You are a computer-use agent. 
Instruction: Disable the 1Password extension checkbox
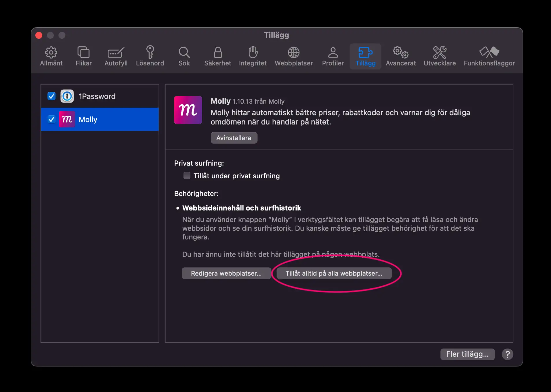click(x=52, y=96)
